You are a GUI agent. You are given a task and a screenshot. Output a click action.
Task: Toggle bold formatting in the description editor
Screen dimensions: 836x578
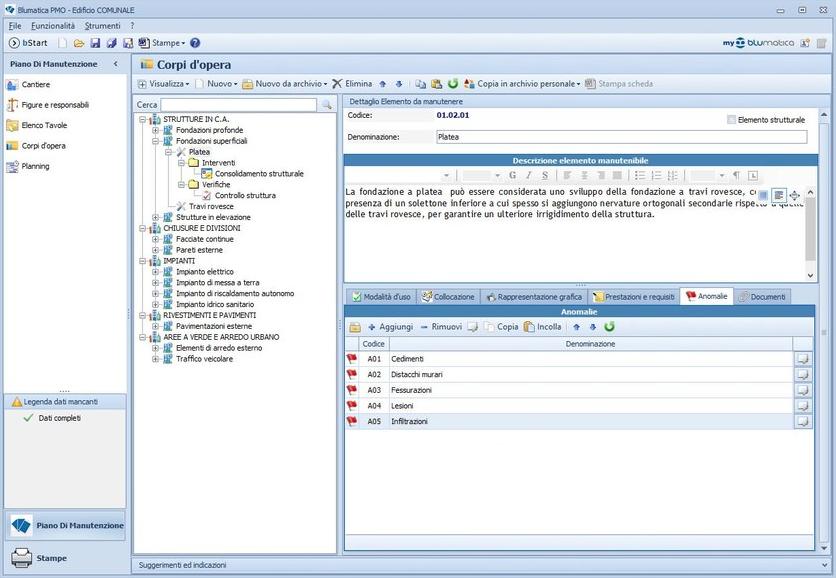coord(510,175)
